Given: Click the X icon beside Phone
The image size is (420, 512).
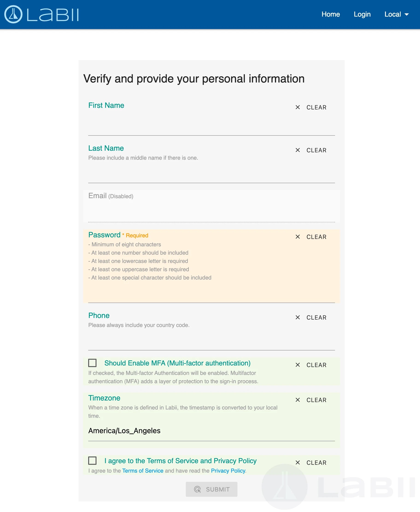Looking at the screenshot, I should point(297,317).
